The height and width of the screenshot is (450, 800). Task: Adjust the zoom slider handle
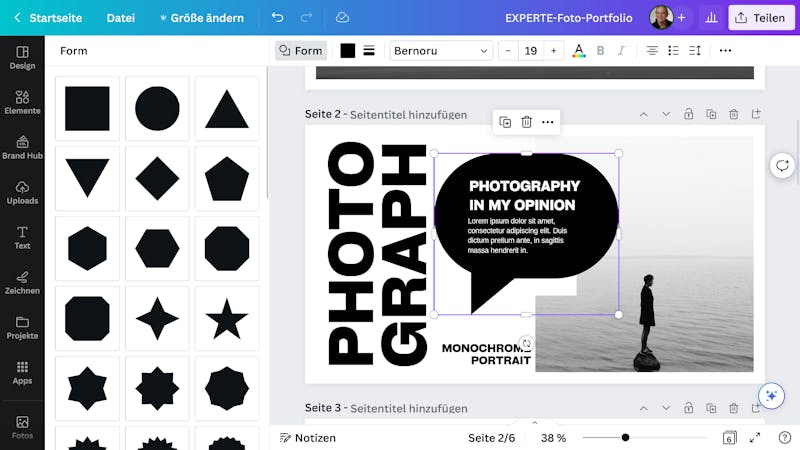coord(625,438)
